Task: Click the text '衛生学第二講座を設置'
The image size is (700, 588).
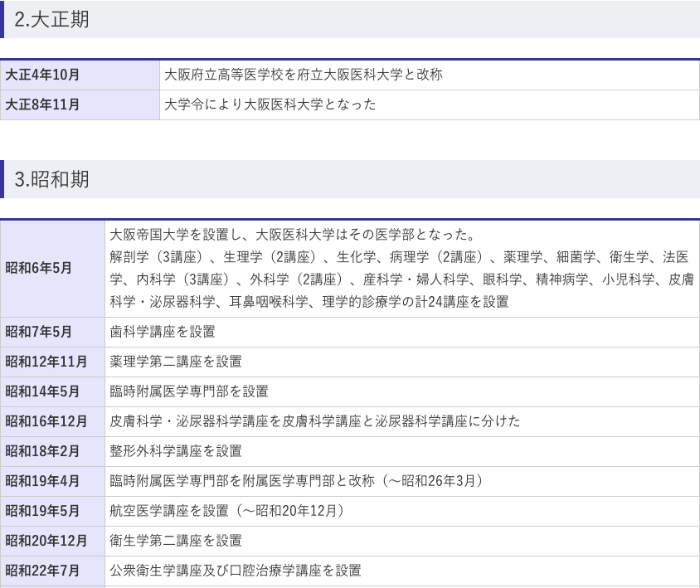Action: click(176, 542)
